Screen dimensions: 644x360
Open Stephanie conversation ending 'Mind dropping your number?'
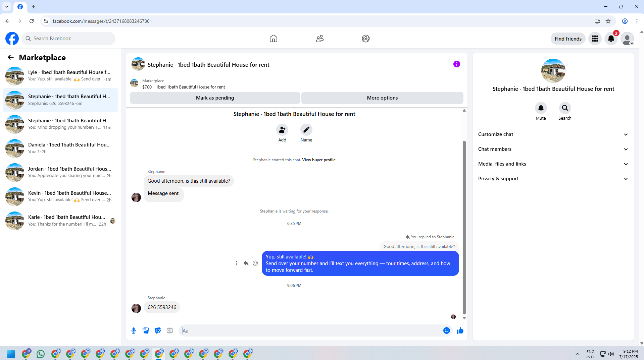coord(60,124)
